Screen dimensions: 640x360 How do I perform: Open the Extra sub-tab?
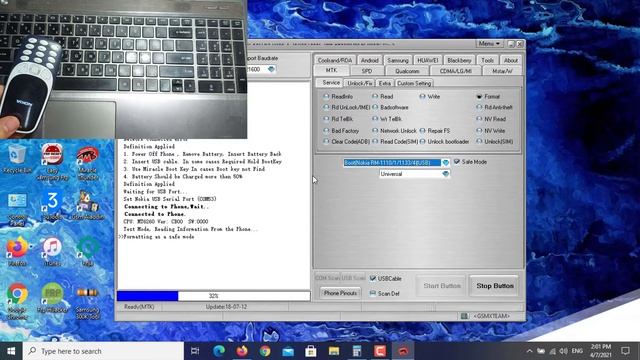[384, 83]
